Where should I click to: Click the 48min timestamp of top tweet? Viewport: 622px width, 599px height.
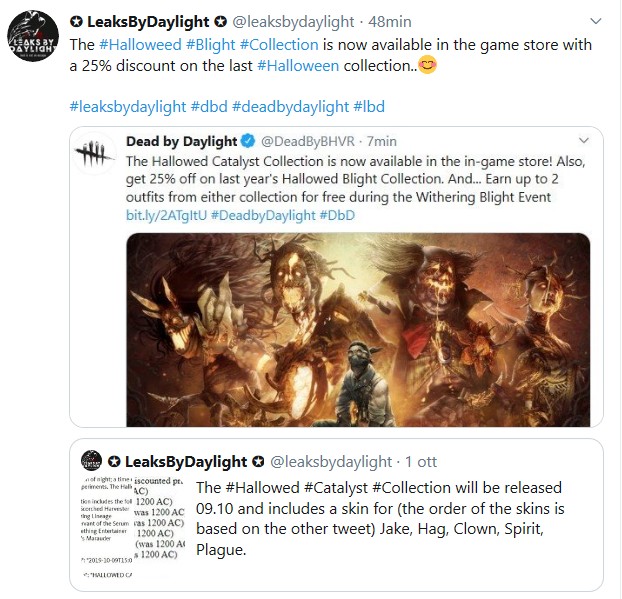[x=390, y=22]
